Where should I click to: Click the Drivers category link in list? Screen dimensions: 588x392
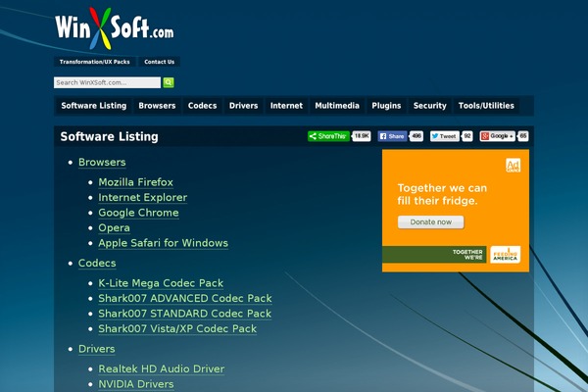click(97, 349)
